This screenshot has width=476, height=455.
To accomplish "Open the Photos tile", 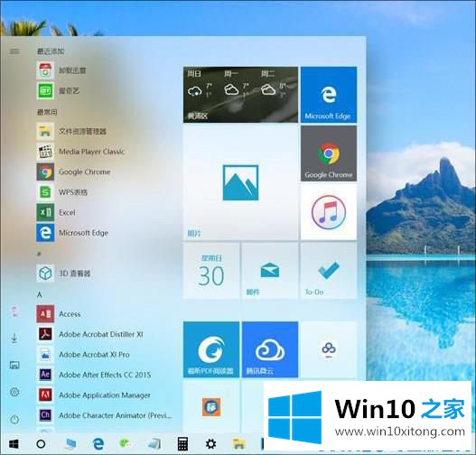I will [x=240, y=183].
